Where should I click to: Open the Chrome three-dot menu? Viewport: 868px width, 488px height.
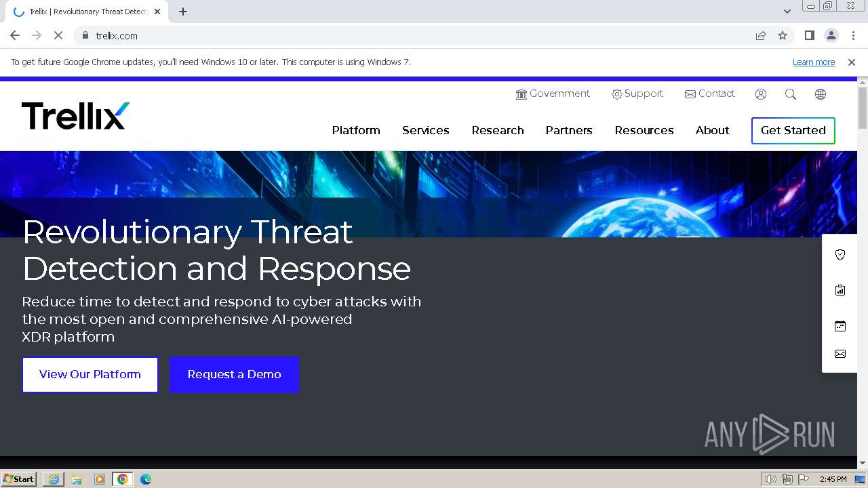coord(852,35)
